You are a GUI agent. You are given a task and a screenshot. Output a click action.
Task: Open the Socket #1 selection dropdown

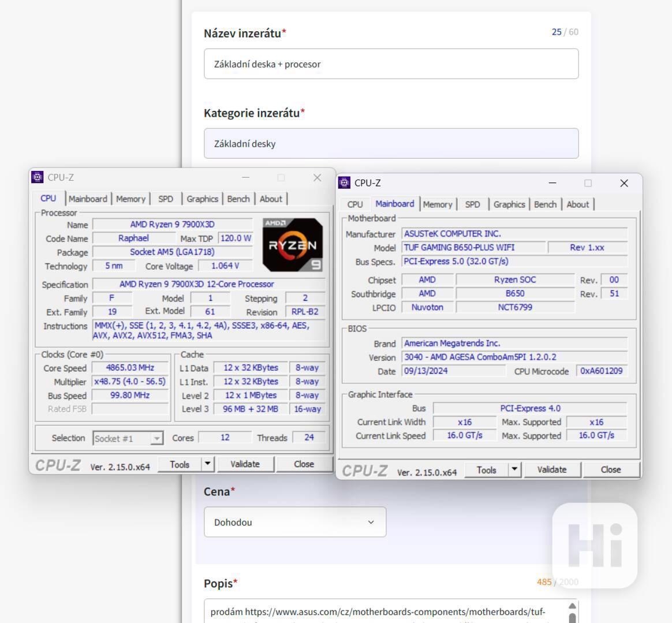pos(128,438)
